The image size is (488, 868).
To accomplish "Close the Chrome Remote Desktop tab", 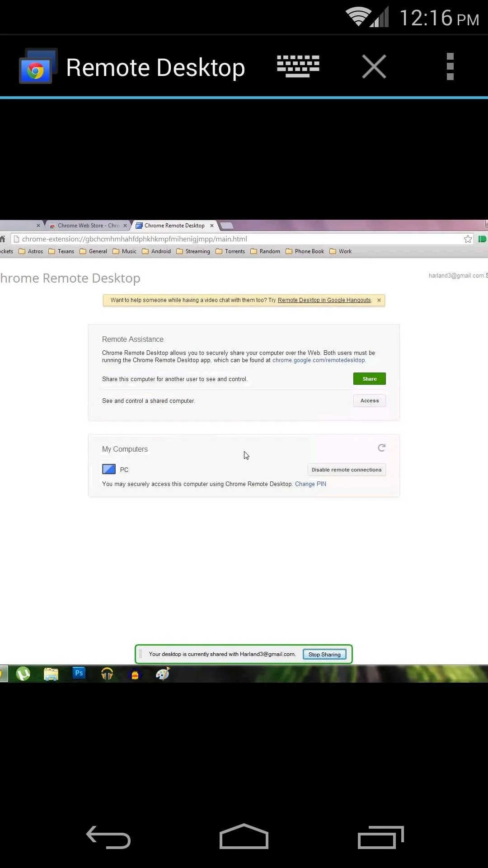I will coord(211,226).
